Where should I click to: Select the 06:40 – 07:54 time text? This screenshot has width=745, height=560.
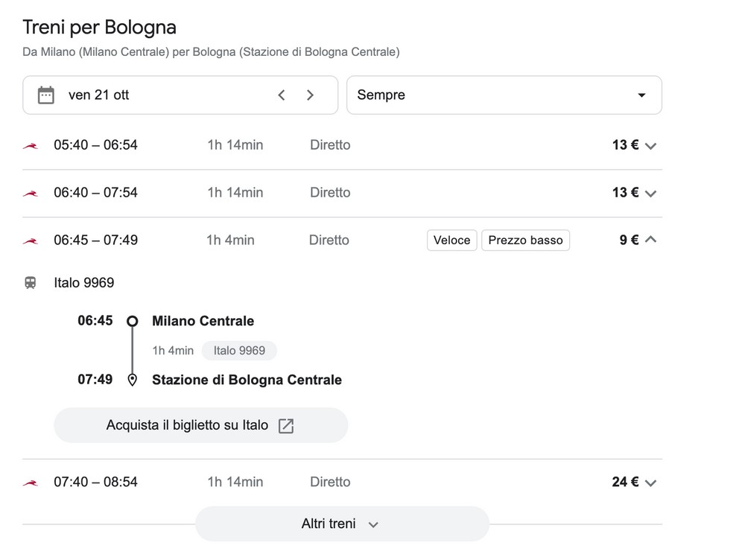pyautogui.click(x=95, y=192)
